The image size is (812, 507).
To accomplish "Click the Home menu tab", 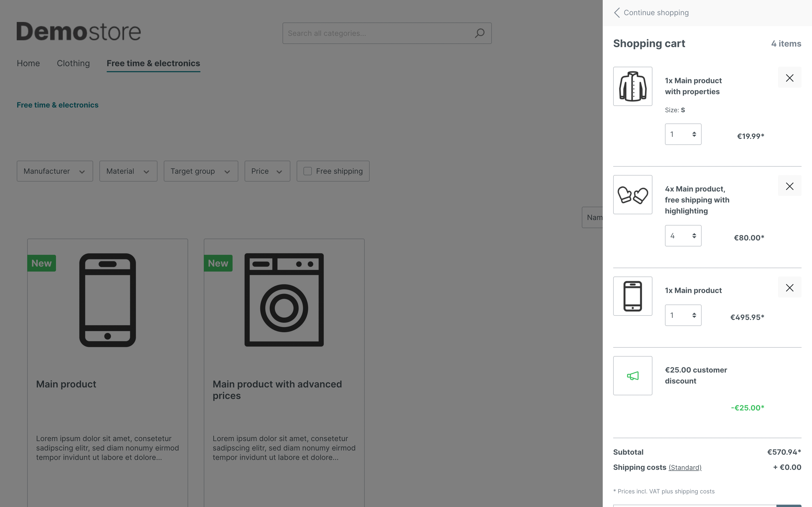I will (x=28, y=63).
